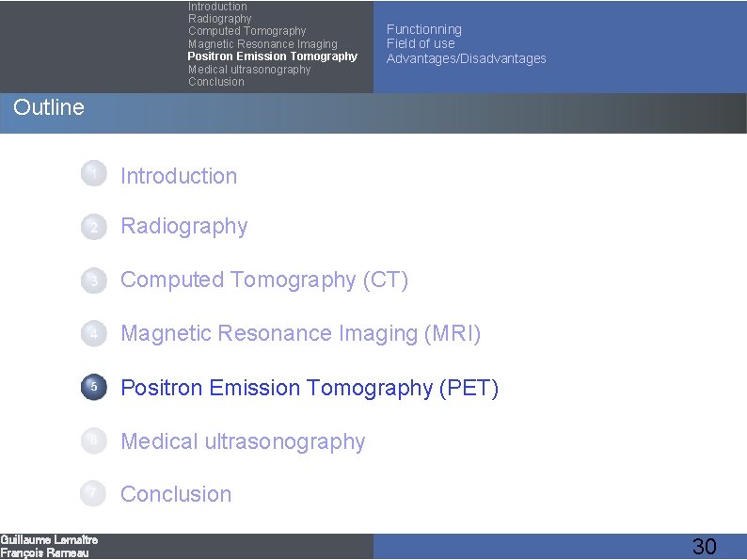This screenshot has height=560, width=747.
Task: Open the Functionning subsection link
Action: click(423, 29)
